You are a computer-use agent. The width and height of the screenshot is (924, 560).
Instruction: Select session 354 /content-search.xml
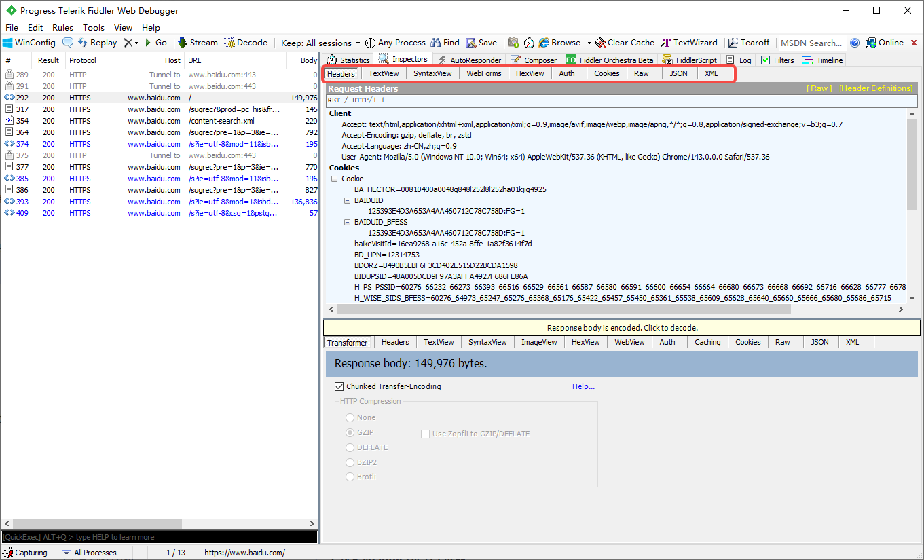pyautogui.click(x=160, y=121)
